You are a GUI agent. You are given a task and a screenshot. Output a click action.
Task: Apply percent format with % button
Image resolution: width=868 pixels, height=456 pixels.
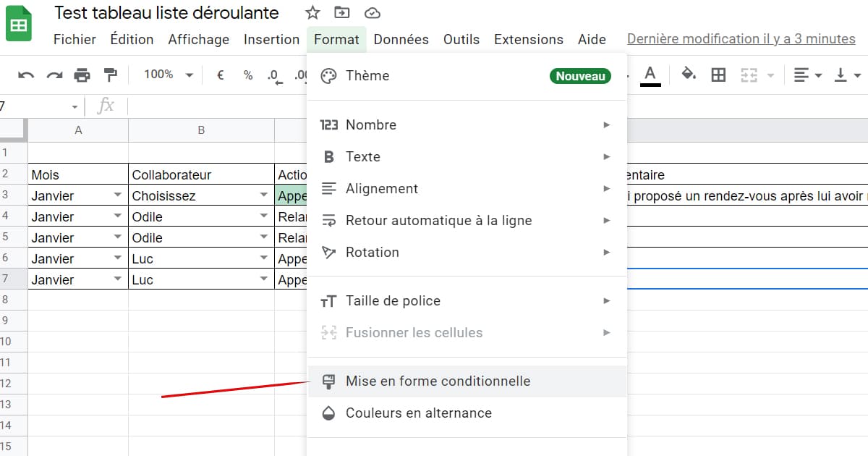coord(248,75)
